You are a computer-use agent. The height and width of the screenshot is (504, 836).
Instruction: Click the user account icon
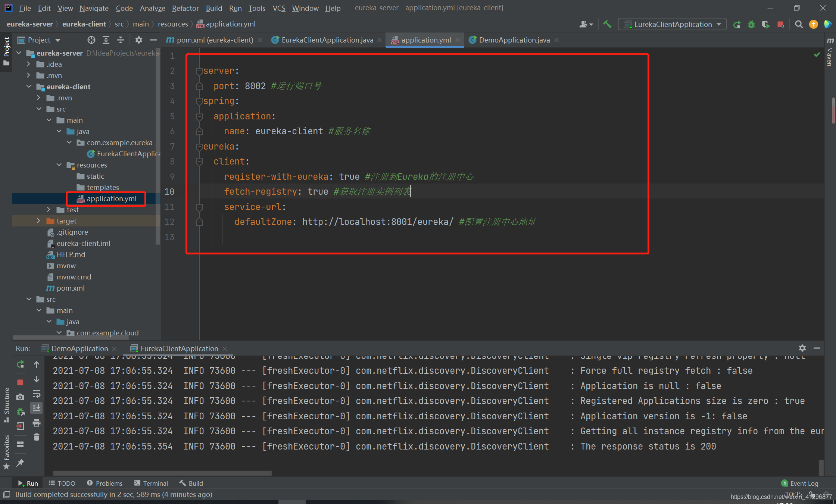[586, 24]
